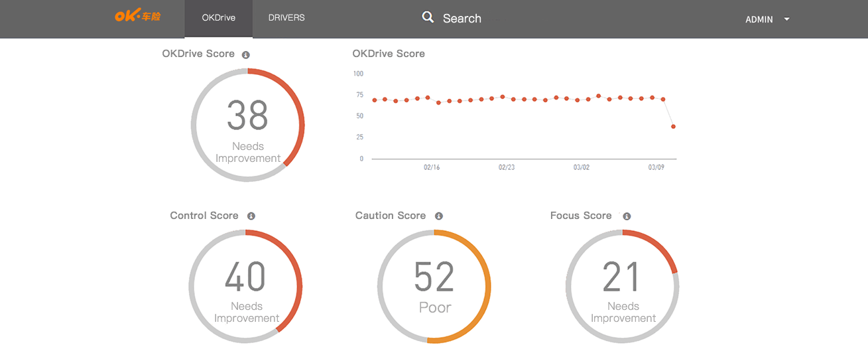The height and width of the screenshot is (359, 868).
Task: Click the OKDrive Score 38 gauge
Action: pyautogui.click(x=248, y=125)
